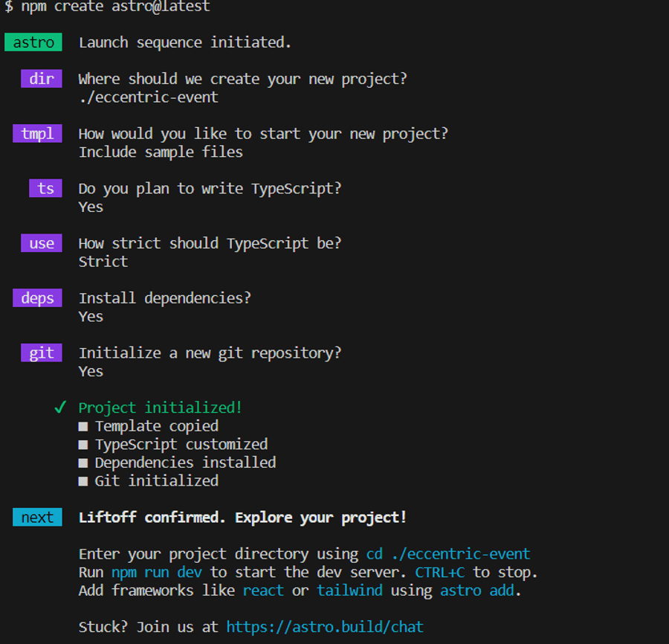Click the green astro badge
This screenshot has width=669, height=644.
pyautogui.click(x=33, y=42)
